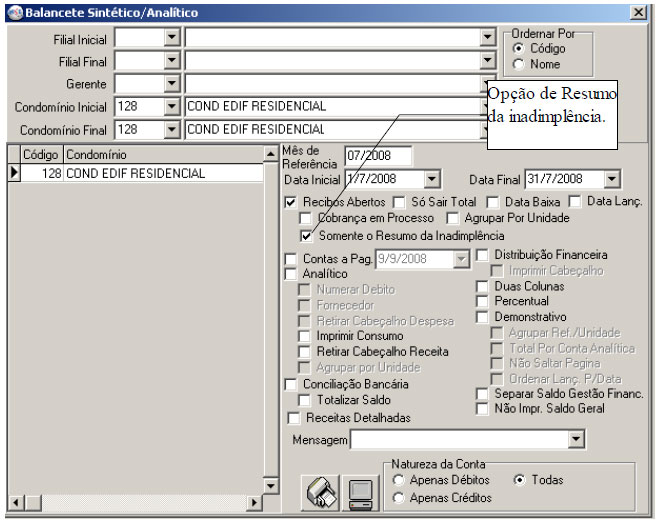Choose Apenas Créditos account nature
The width and height of the screenshot is (658, 523).
399,497
